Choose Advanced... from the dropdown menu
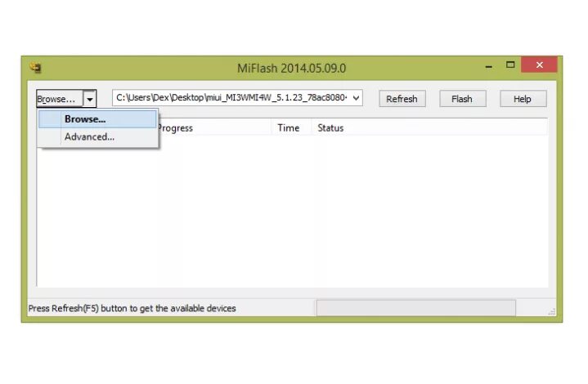 coord(97,136)
